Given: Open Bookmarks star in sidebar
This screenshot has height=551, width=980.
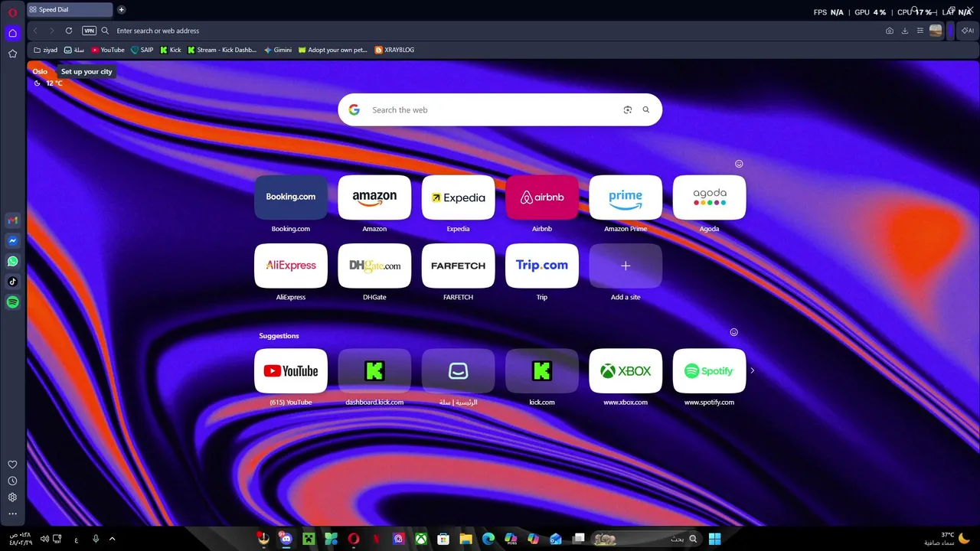Looking at the screenshot, I should point(12,54).
